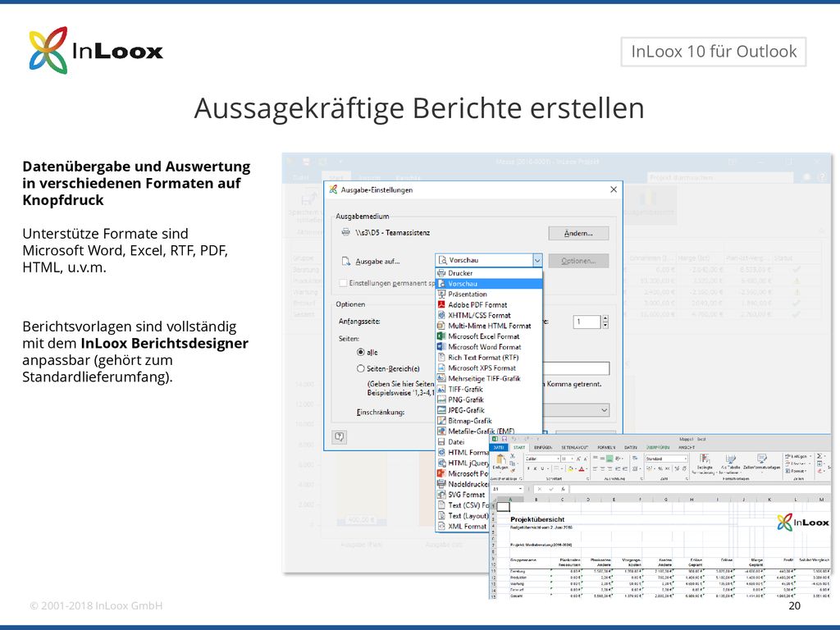Open the Excel name box dropdown

[520, 489]
